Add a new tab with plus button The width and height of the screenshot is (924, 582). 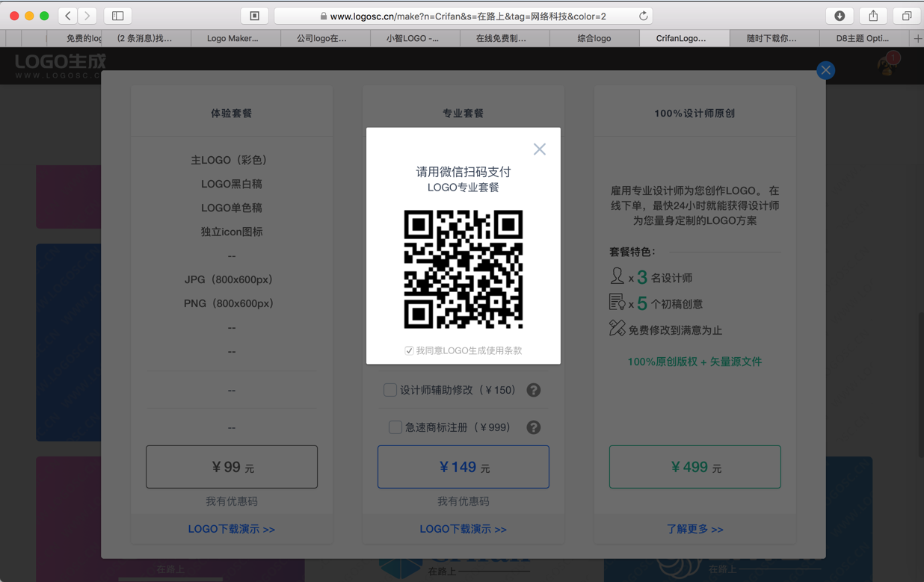917,38
